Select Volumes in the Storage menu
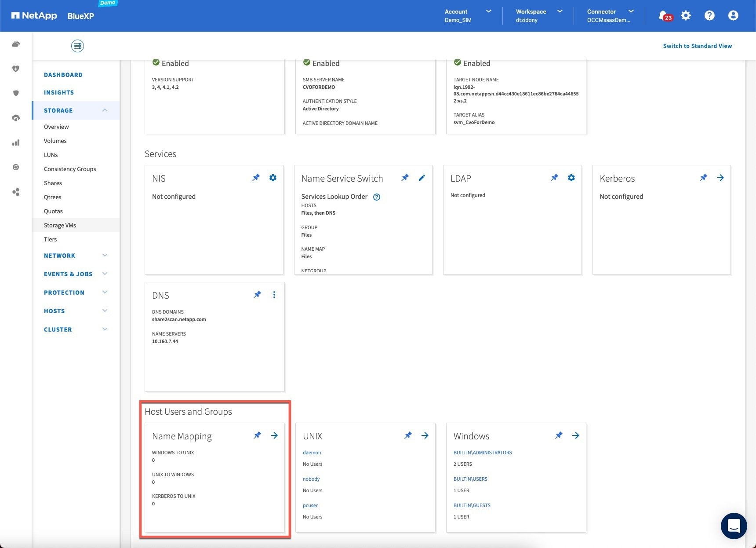756x548 pixels. point(55,141)
